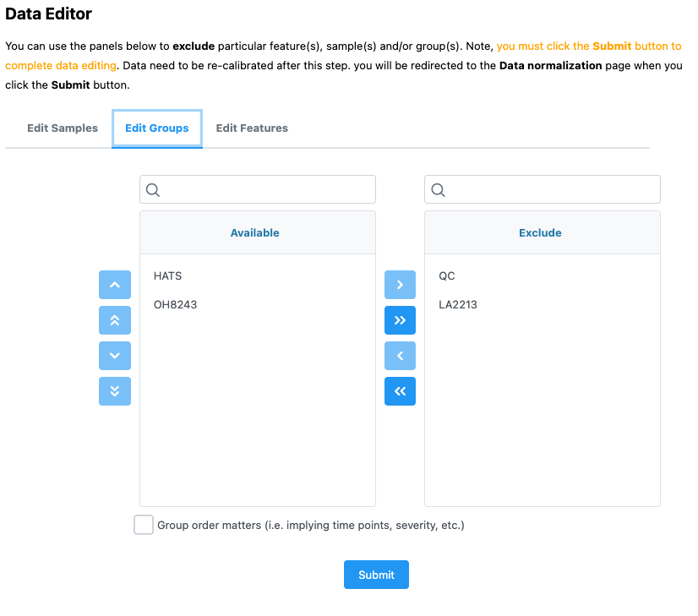Open the Edit Features tab
This screenshot has width=698, height=616.
click(252, 128)
